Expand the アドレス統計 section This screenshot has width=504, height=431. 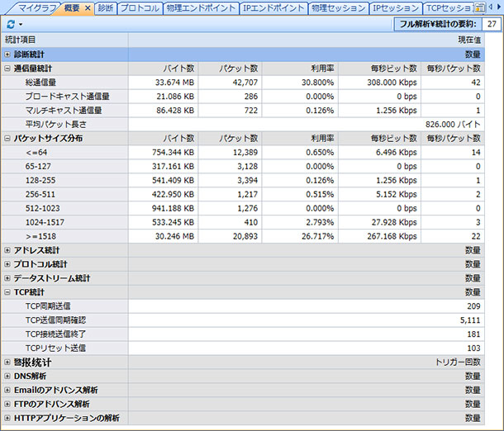[7, 250]
